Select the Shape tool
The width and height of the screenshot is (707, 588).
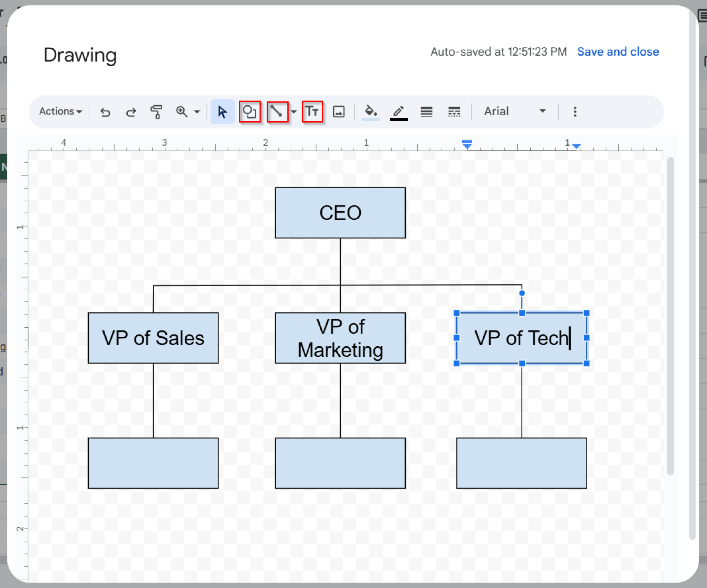pyautogui.click(x=250, y=111)
